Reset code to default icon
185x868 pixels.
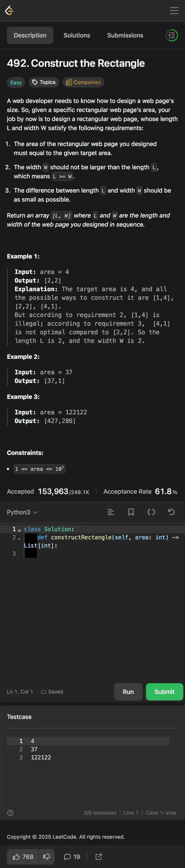pos(171,512)
